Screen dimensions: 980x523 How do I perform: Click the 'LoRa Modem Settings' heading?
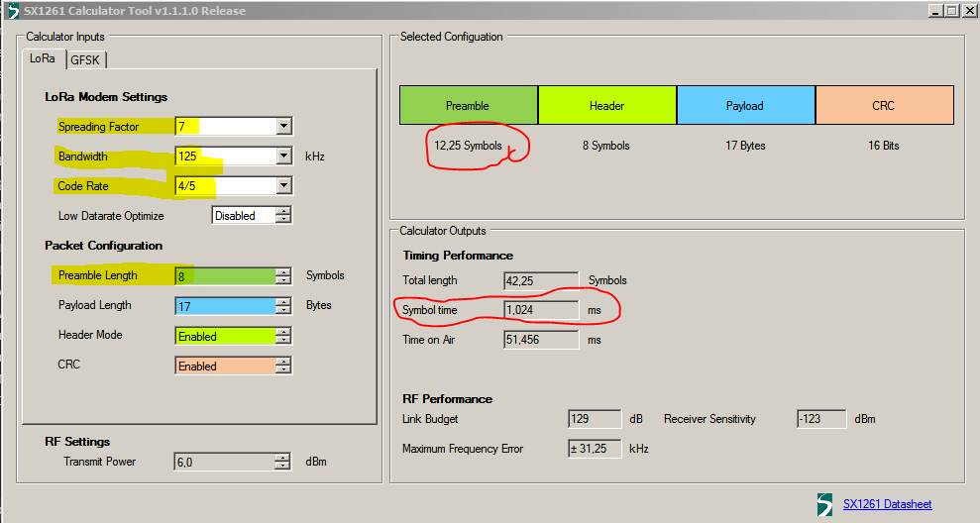tap(106, 97)
